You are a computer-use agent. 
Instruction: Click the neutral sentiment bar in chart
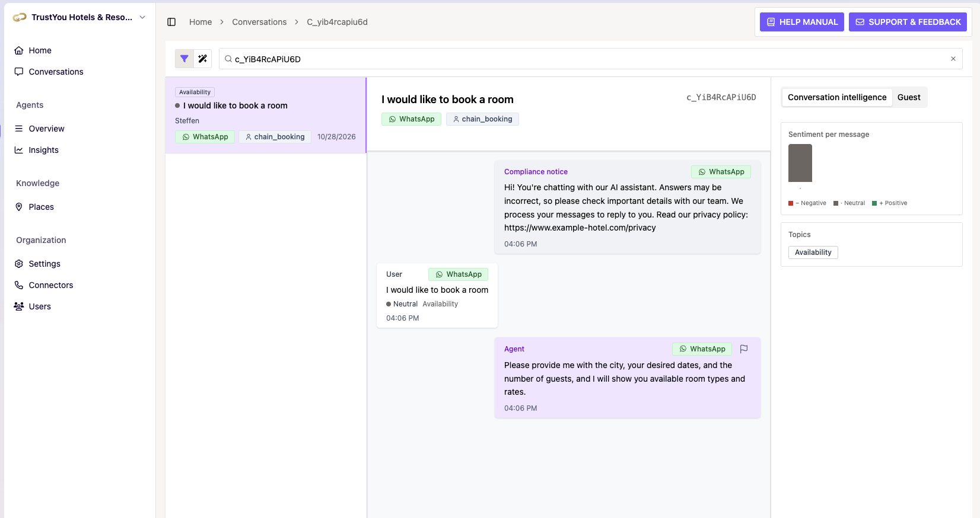coord(800,163)
